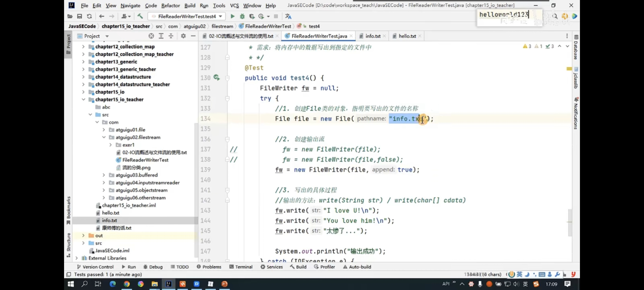The width and height of the screenshot is (644, 290).
Task: Collapse the chapter15_io_teacher folder
Action: coord(83,100)
